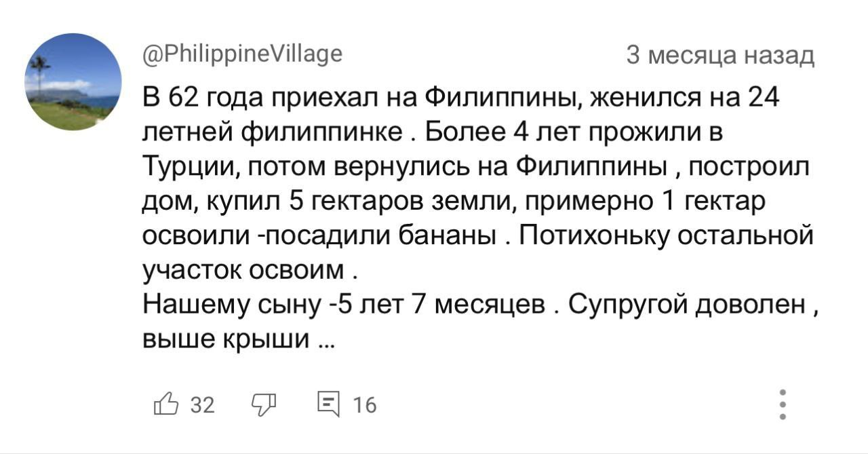The width and height of the screenshot is (868, 454).
Task: Open the @PhilippineVillage channel link
Action: (243, 53)
